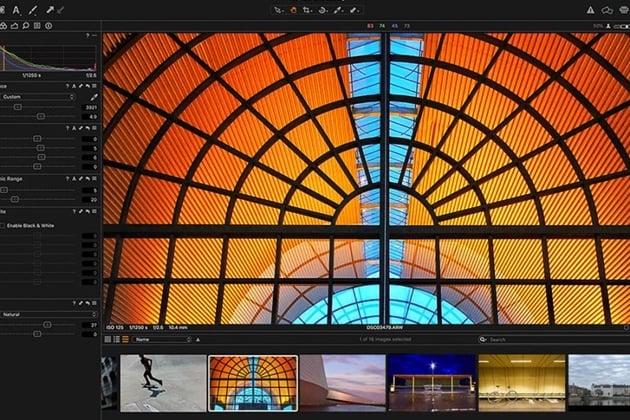This screenshot has width=630, height=420.
Task: Enable the Black & White checkbox
Action: pos(2,226)
